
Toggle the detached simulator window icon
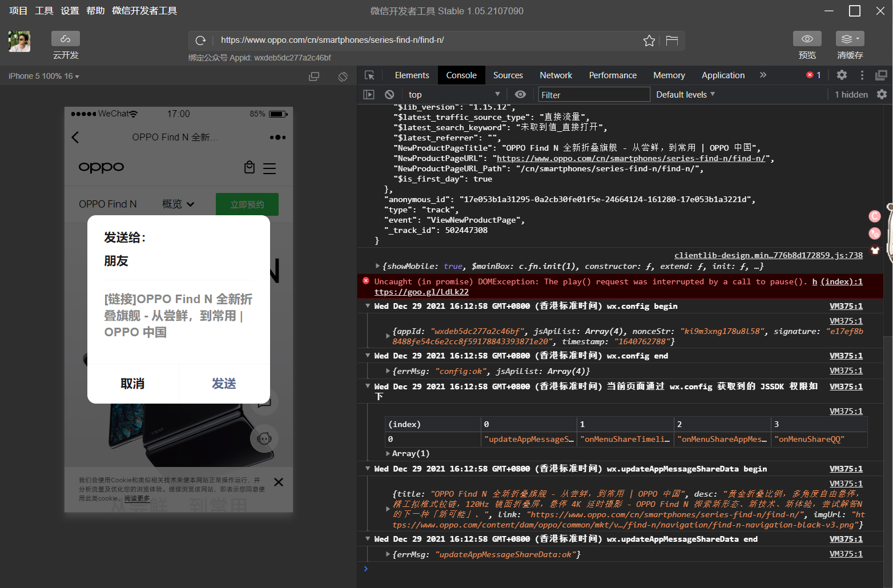(314, 76)
